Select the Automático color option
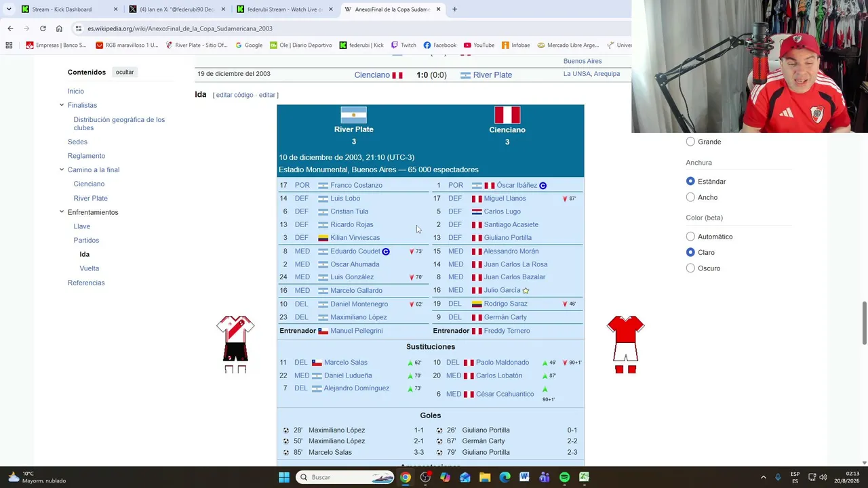This screenshot has width=868, height=488. pos(690,237)
